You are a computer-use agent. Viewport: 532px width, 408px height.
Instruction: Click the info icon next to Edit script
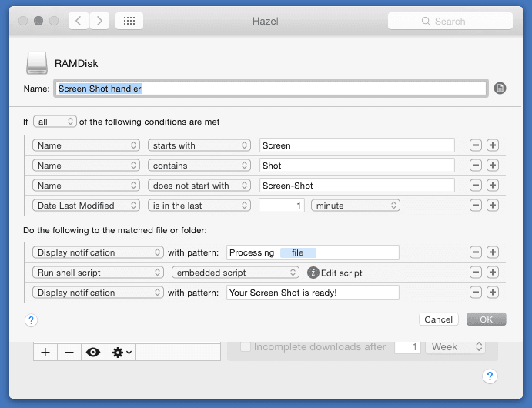[x=313, y=273]
